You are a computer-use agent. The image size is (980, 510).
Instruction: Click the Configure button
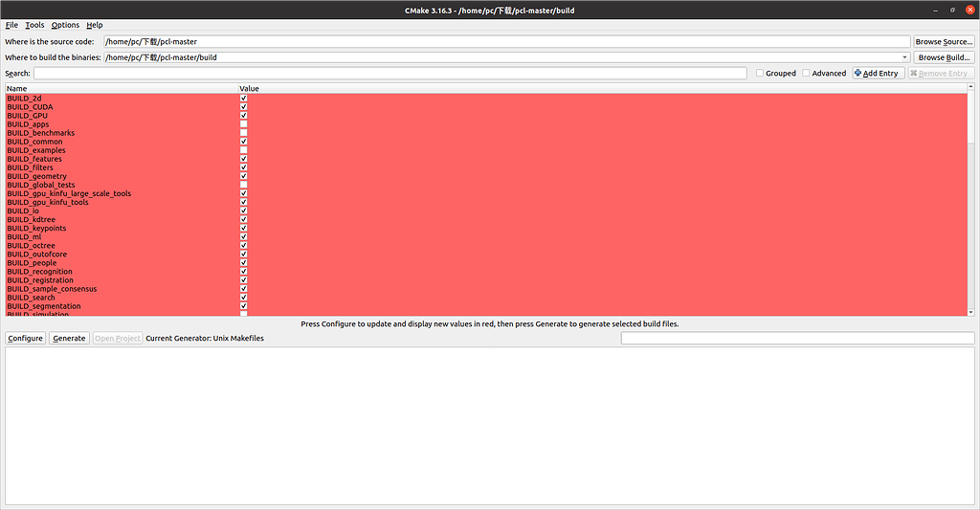point(26,338)
